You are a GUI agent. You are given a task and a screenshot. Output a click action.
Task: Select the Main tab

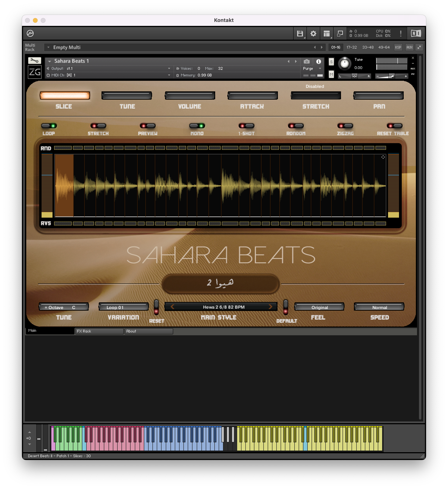coord(50,331)
